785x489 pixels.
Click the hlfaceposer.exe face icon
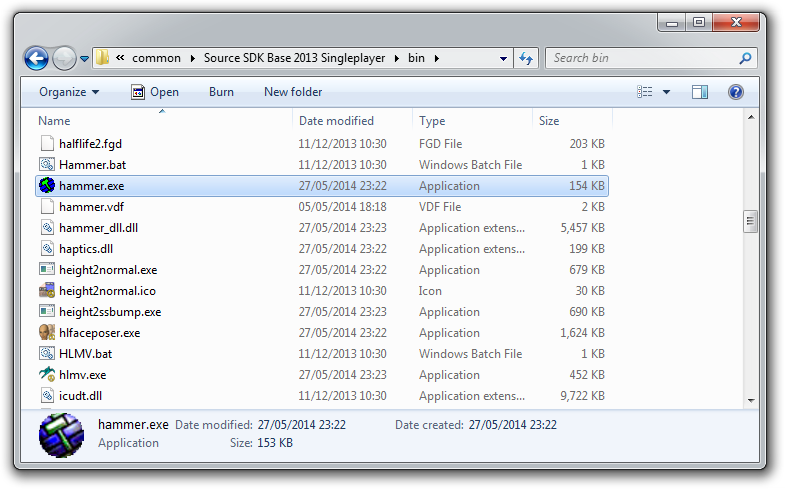47,332
